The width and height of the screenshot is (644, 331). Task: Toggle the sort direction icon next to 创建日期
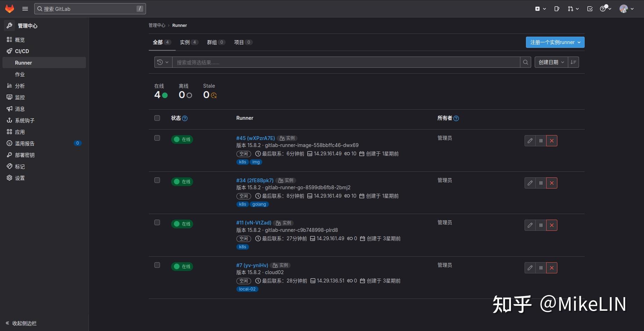coord(573,62)
